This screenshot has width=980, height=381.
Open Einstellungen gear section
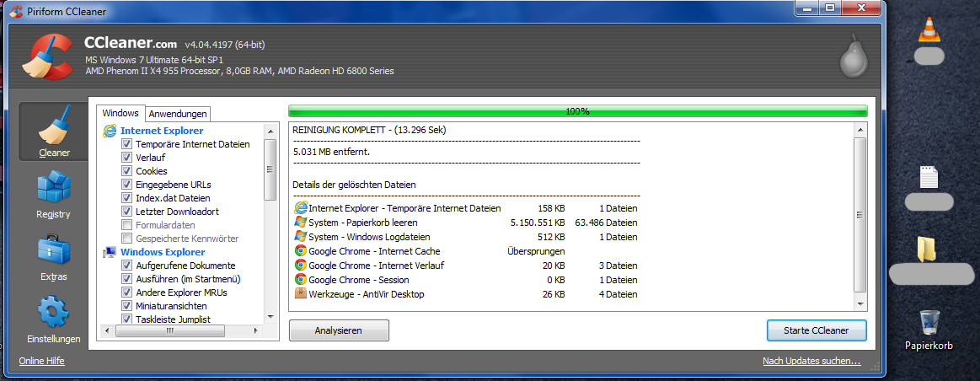54,319
